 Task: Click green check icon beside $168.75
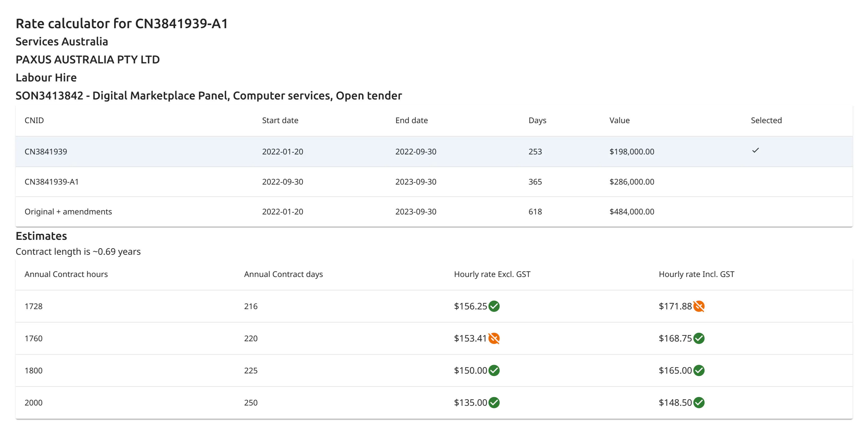699,338
